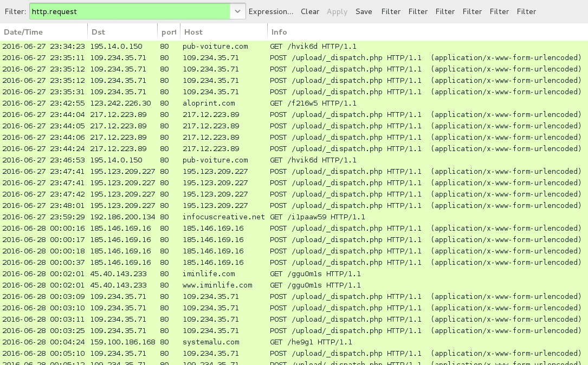Screen dimensions: 588x365
Task: Sort by the Date/Time column header
Action: click(43, 32)
